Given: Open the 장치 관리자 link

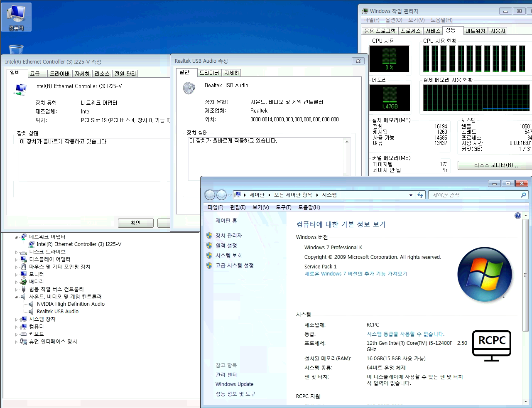Looking at the screenshot, I should pyautogui.click(x=229, y=236).
